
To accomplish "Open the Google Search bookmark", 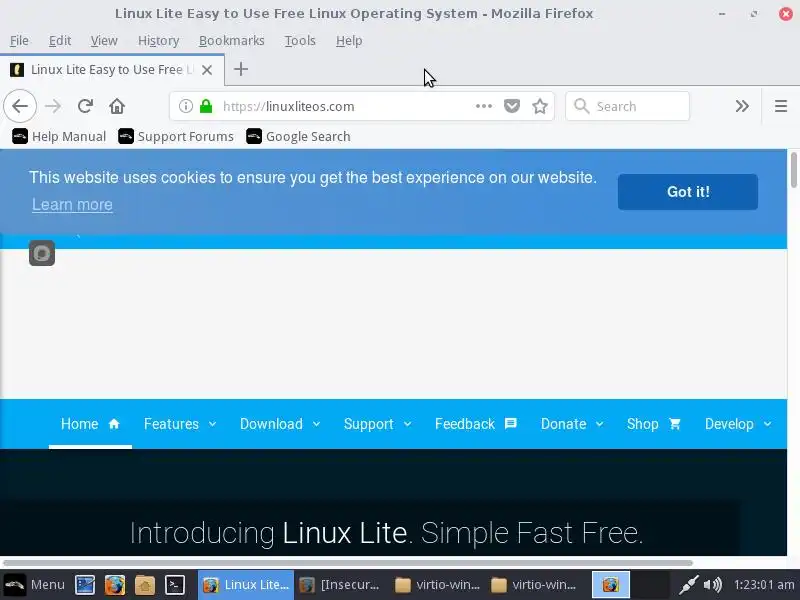I will [298, 136].
